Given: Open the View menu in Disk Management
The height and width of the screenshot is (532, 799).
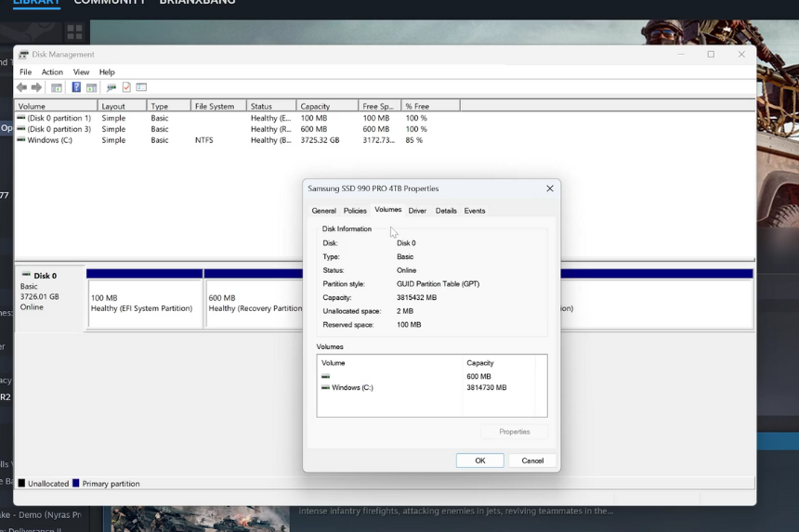Looking at the screenshot, I should click(x=82, y=71).
